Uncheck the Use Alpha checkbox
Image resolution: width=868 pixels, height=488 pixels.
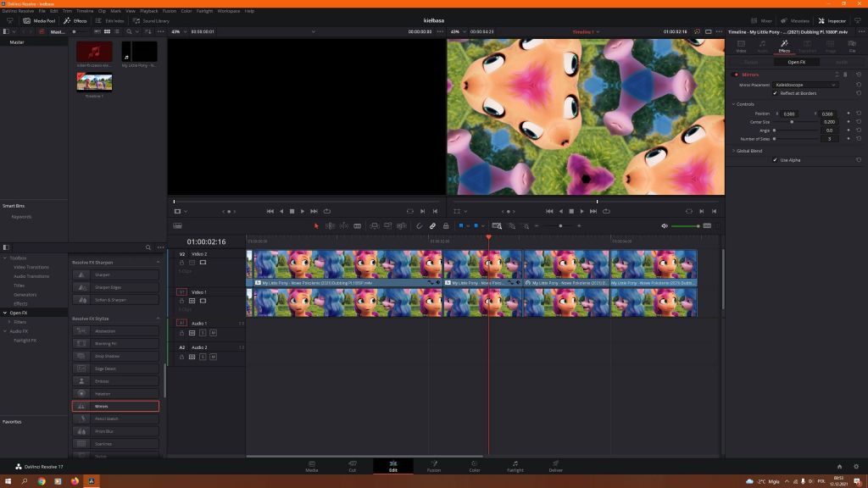775,159
